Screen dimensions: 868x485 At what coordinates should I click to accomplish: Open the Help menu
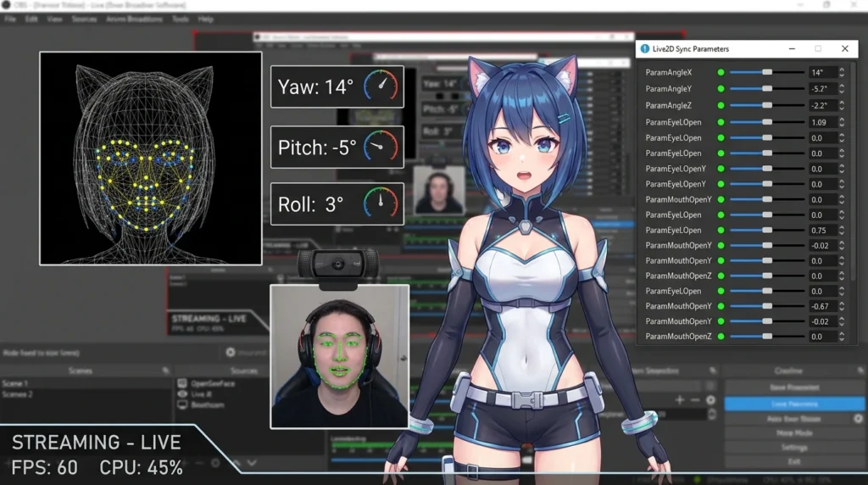click(x=206, y=19)
